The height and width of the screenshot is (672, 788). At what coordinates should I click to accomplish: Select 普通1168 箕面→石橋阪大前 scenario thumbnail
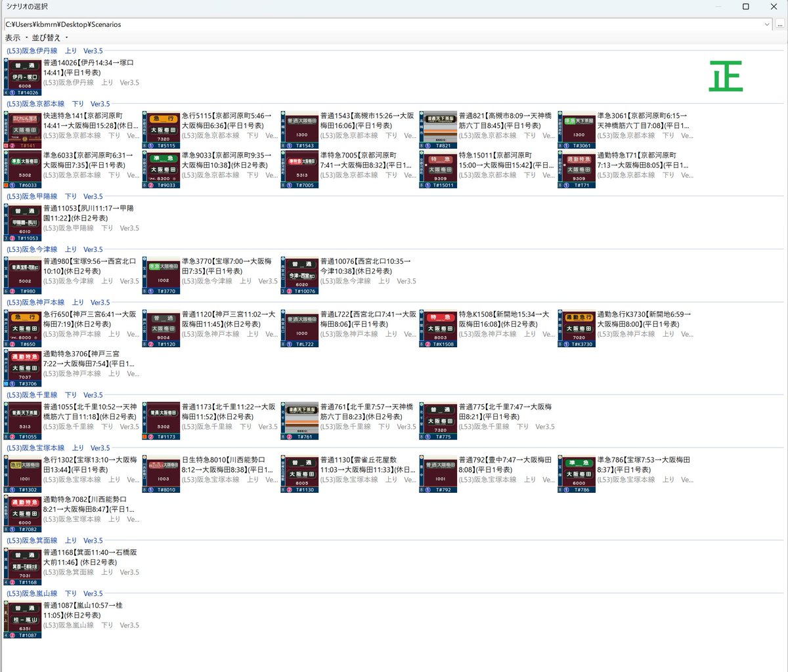pos(23,566)
